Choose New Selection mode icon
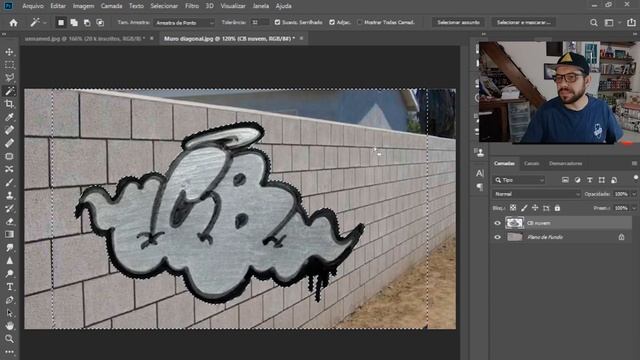640x360 pixels. click(61, 23)
